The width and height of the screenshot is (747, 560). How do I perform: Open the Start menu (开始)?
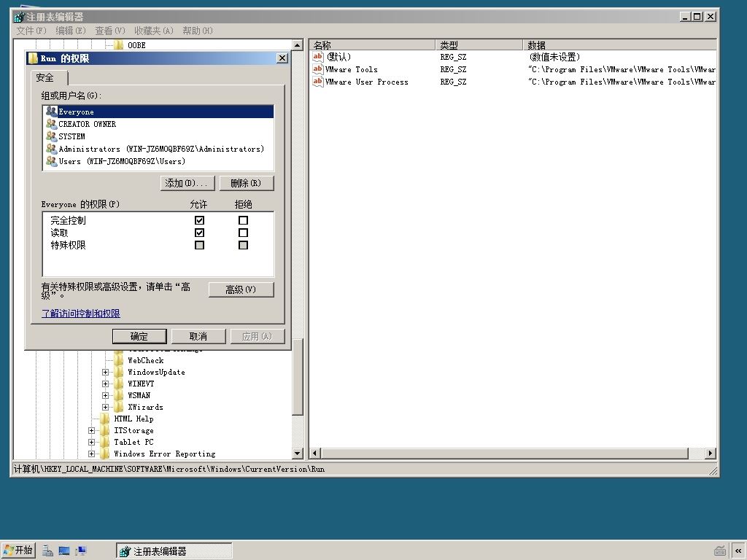(18, 551)
